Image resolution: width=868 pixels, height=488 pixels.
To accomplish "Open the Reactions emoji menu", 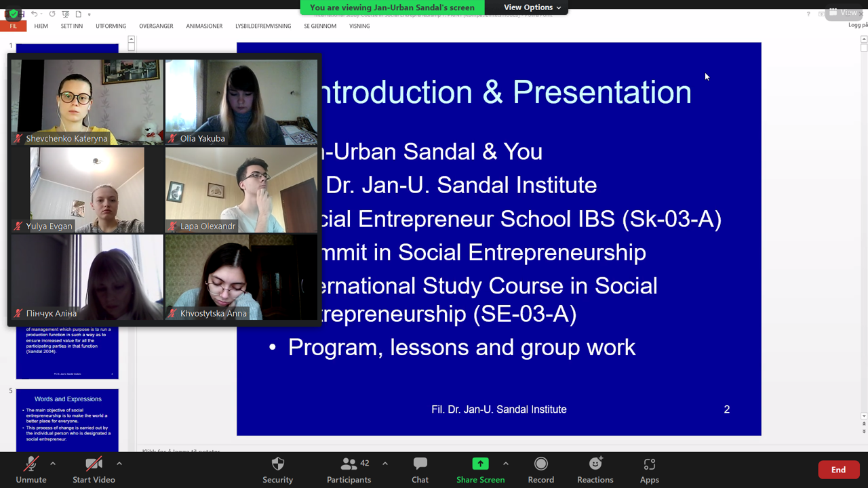I will click(595, 464).
